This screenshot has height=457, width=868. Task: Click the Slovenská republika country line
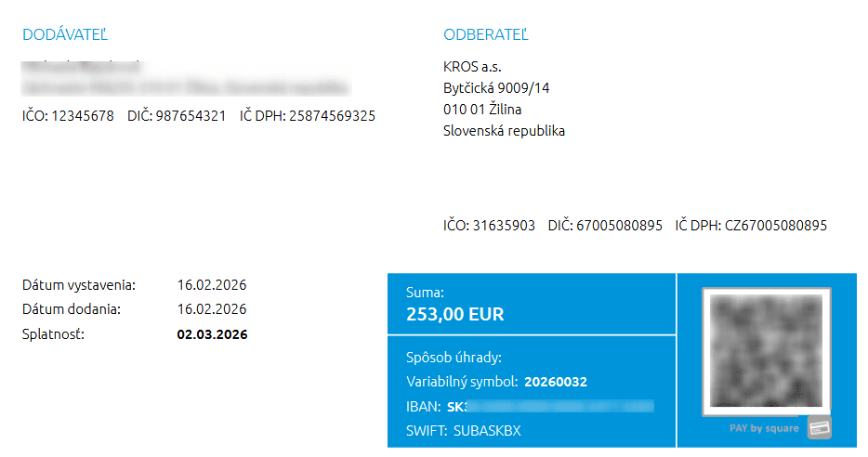click(x=504, y=131)
